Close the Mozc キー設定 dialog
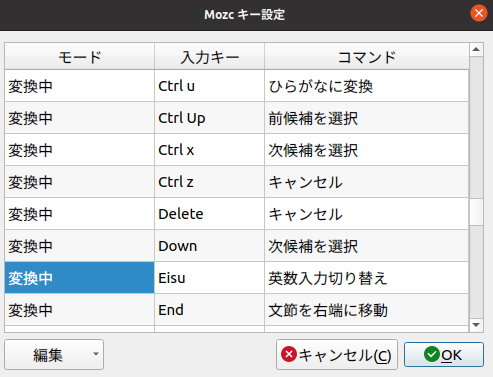This screenshot has width=493, height=377. tap(479, 13)
